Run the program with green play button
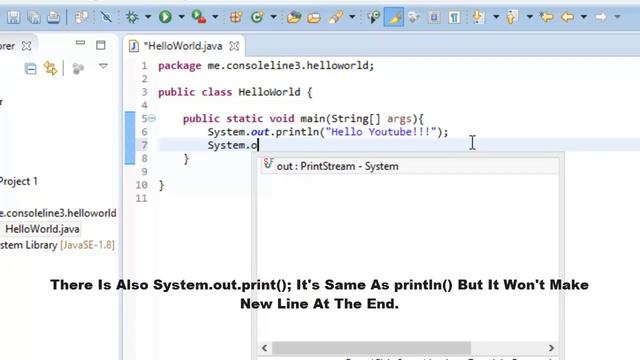 pyautogui.click(x=165, y=17)
